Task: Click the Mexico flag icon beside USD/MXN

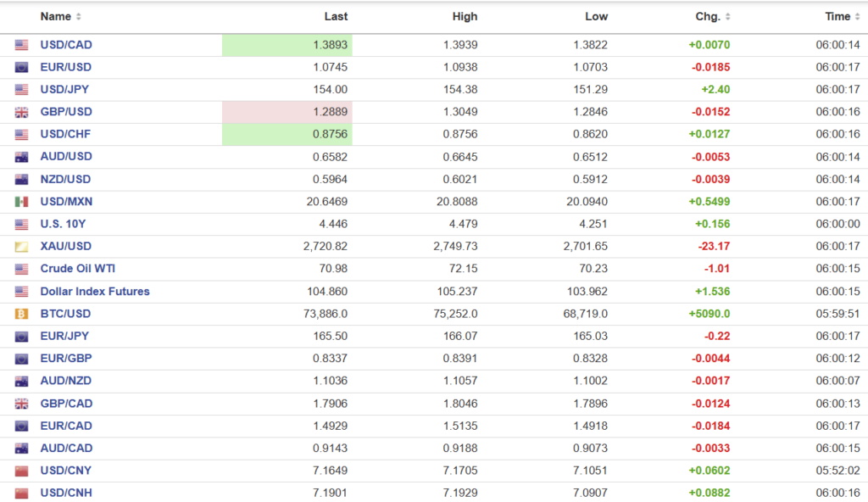Action: pyautogui.click(x=21, y=202)
